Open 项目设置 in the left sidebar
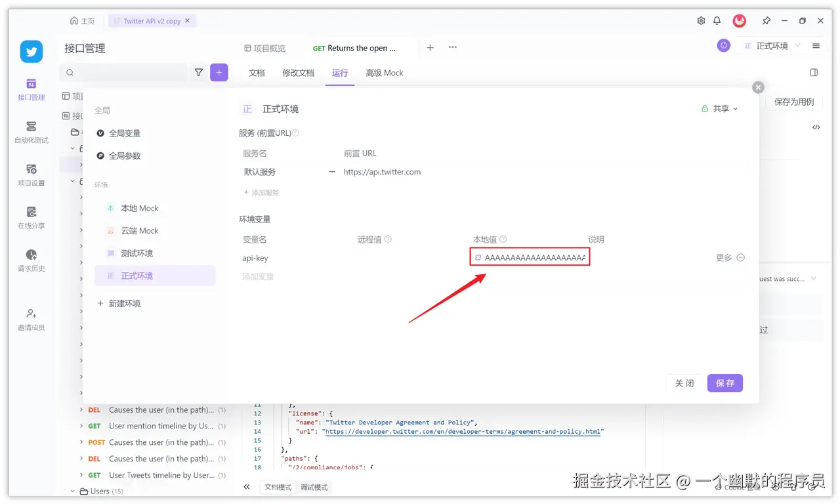The height and width of the screenshot is (504, 840). [31, 175]
